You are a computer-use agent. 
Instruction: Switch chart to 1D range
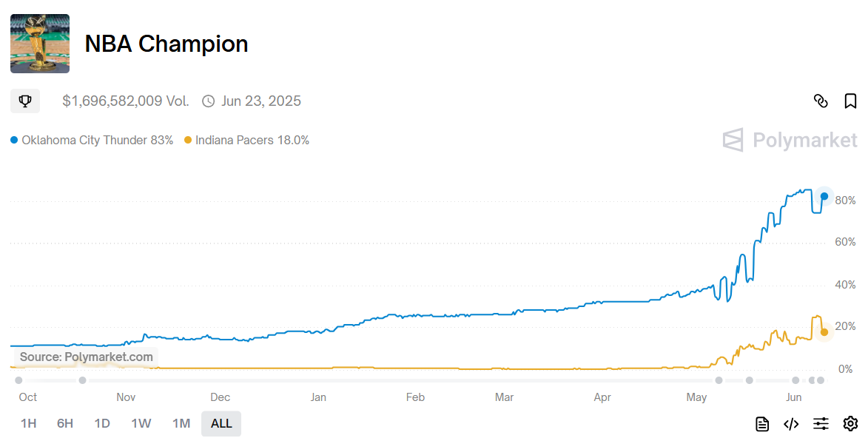point(102,424)
